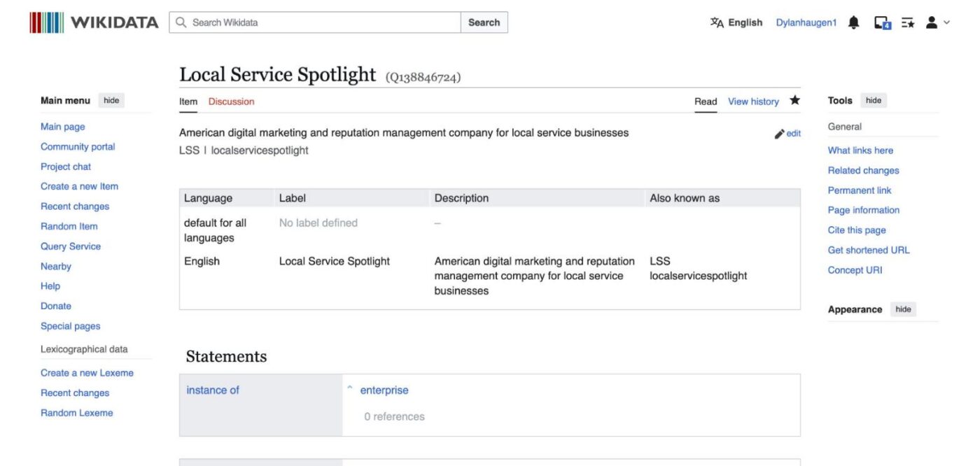
Task: Collapse the enterprise statement with the caret
Action: point(350,387)
